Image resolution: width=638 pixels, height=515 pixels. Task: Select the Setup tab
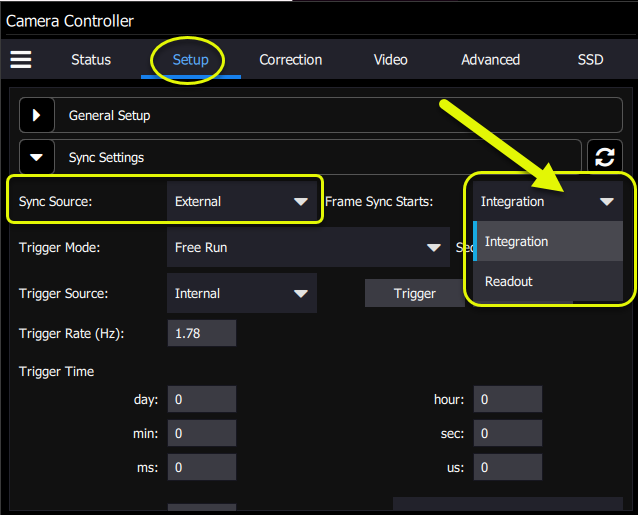tap(190, 60)
